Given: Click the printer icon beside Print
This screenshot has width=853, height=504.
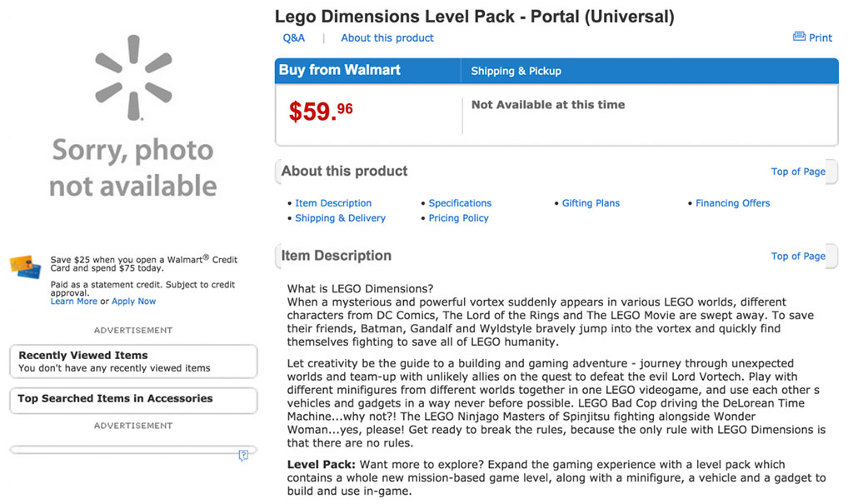Looking at the screenshot, I should tap(799, 37).
